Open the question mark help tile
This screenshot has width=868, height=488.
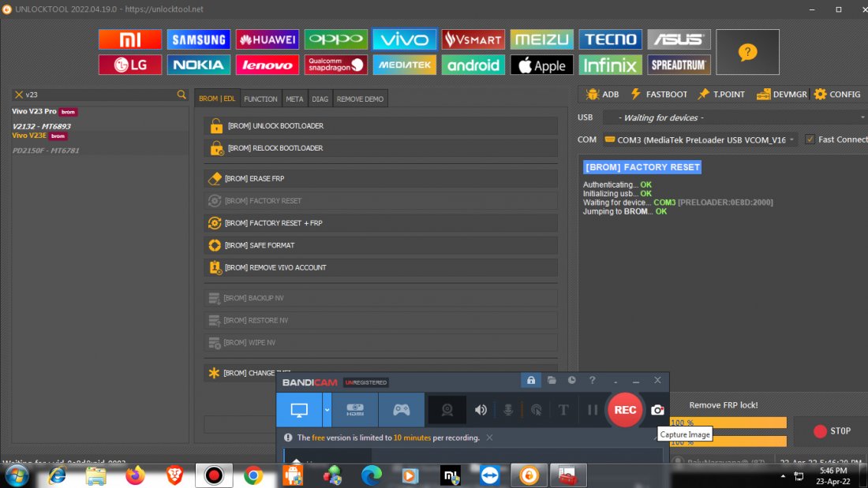tap(747, 52)
